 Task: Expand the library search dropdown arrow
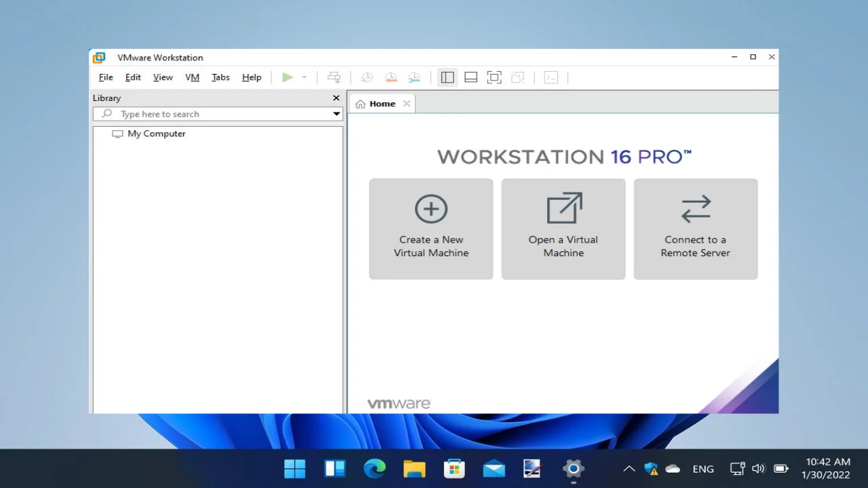click(x=336, y=114)
